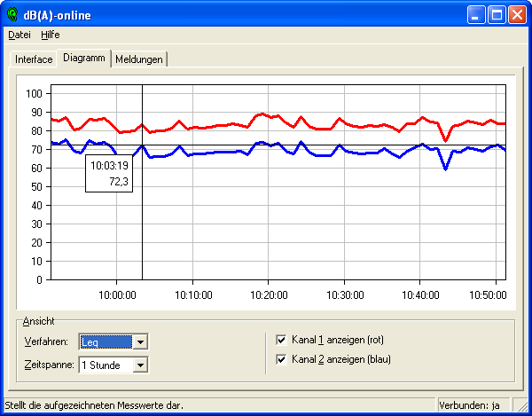Click the resize grip in the bottom-right corner
532x416 pixels.
click(x=525, y=409)
